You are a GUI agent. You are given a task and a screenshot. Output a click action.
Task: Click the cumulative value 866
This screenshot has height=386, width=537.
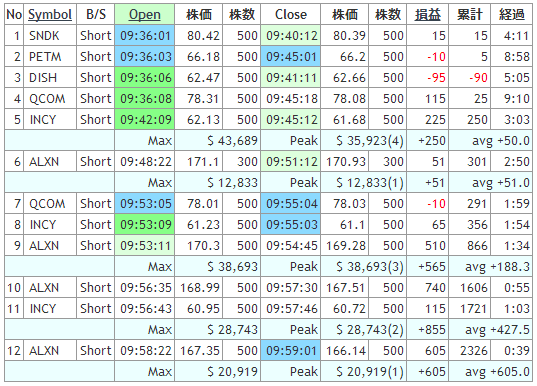470,246
